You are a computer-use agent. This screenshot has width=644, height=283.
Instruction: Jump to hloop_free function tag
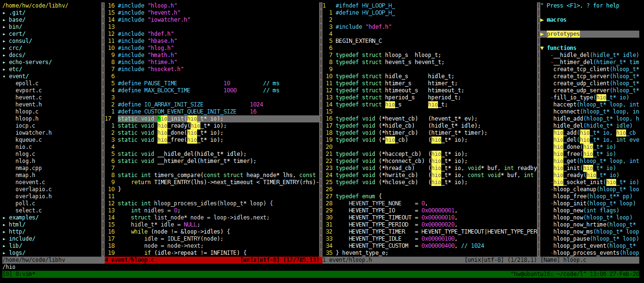pos(593,196)
